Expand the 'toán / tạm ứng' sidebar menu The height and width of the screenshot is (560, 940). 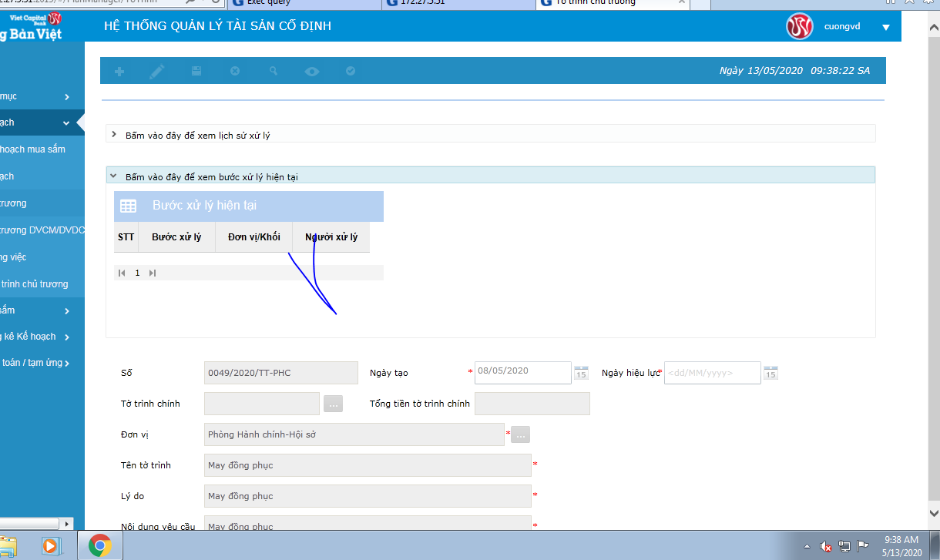click(67, 363)
